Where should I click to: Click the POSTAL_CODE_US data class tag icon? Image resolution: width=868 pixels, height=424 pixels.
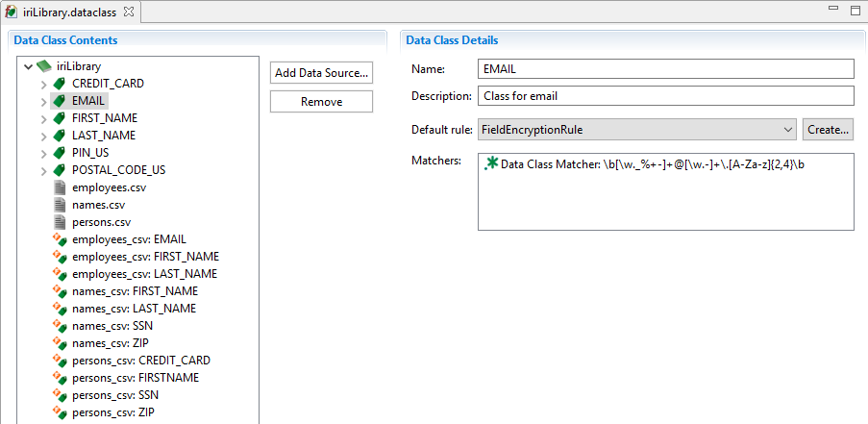[x=60, y=170]
